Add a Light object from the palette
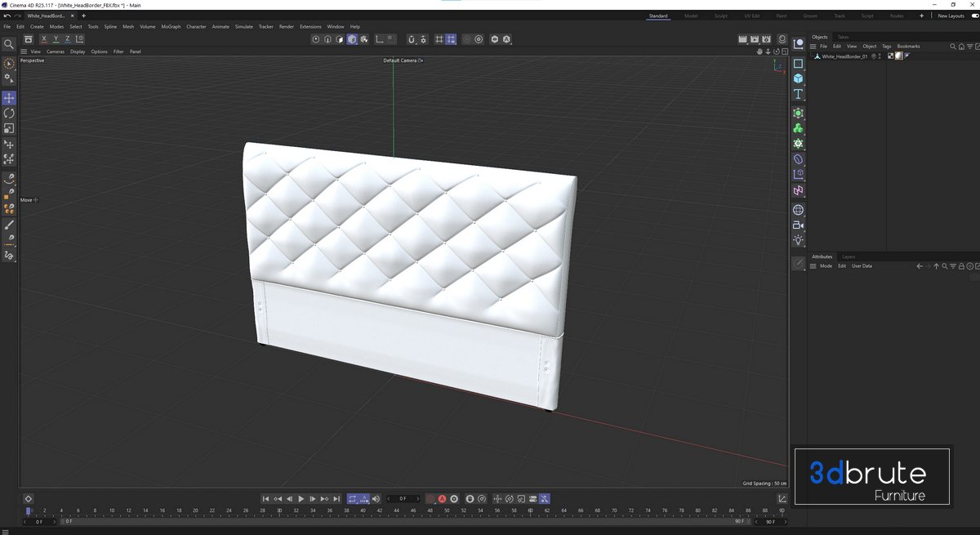The height and width of the screenshot is (535, 980). pos(798,240)
